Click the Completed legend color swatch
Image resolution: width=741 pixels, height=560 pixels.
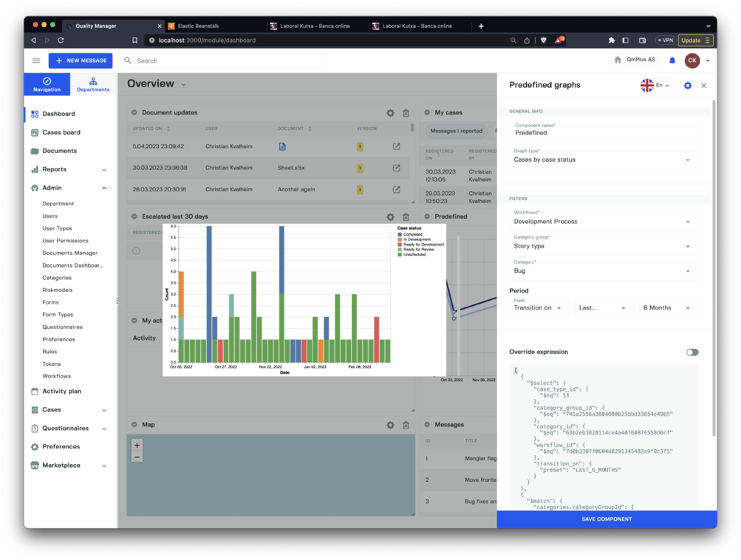click(400, 234)
